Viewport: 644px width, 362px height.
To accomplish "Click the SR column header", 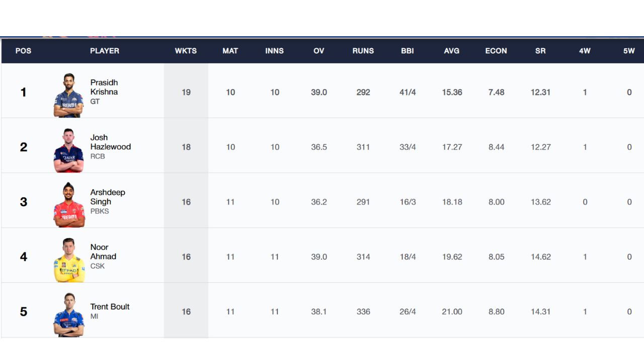I will tap(540, 51).
